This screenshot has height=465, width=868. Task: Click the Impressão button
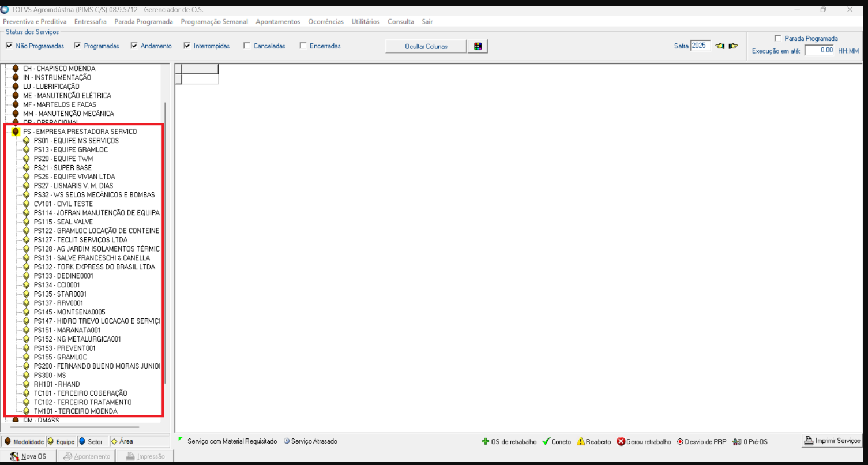(x=145, y=456)
